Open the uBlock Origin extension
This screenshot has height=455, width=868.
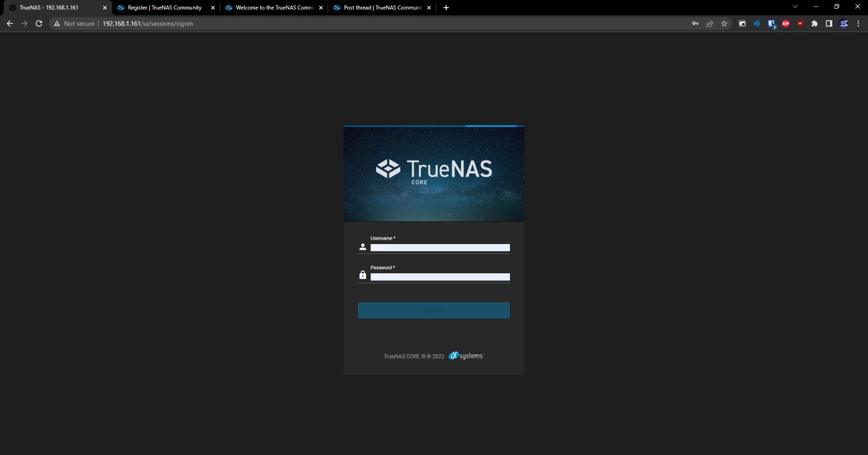800,23
